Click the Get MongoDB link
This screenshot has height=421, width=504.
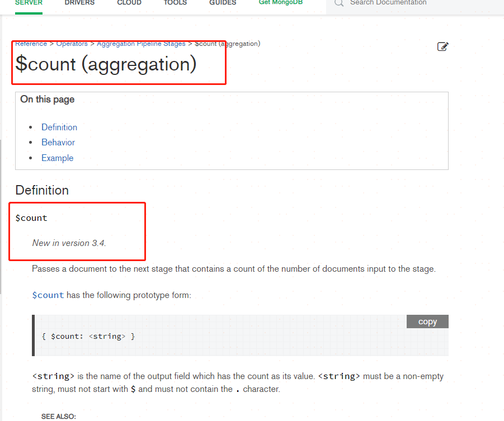pos(280,2)
